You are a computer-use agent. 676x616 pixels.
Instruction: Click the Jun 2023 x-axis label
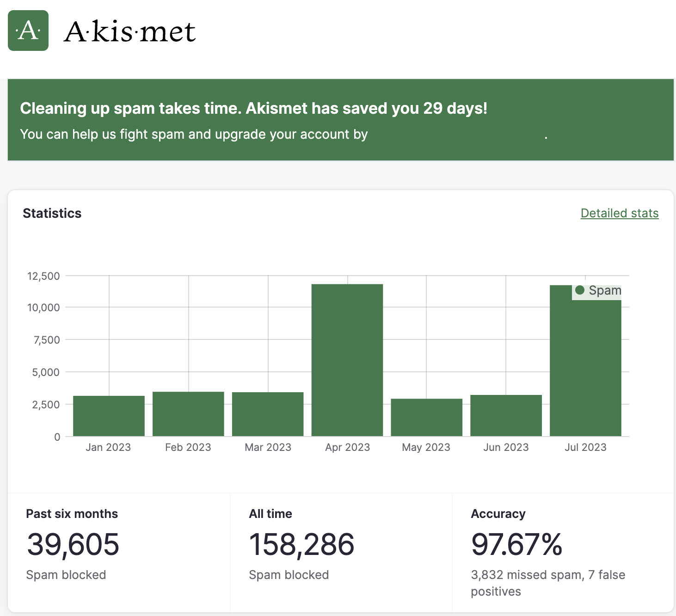(506, 447)
